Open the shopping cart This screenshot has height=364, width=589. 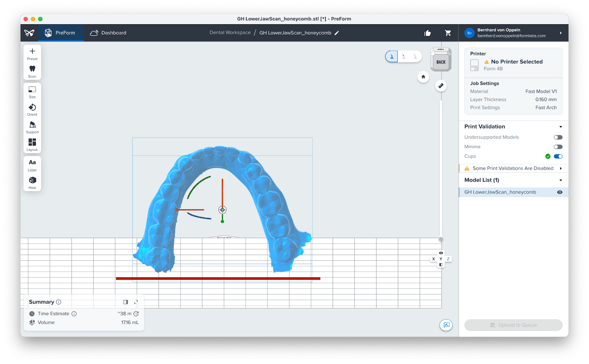point(448,33)
